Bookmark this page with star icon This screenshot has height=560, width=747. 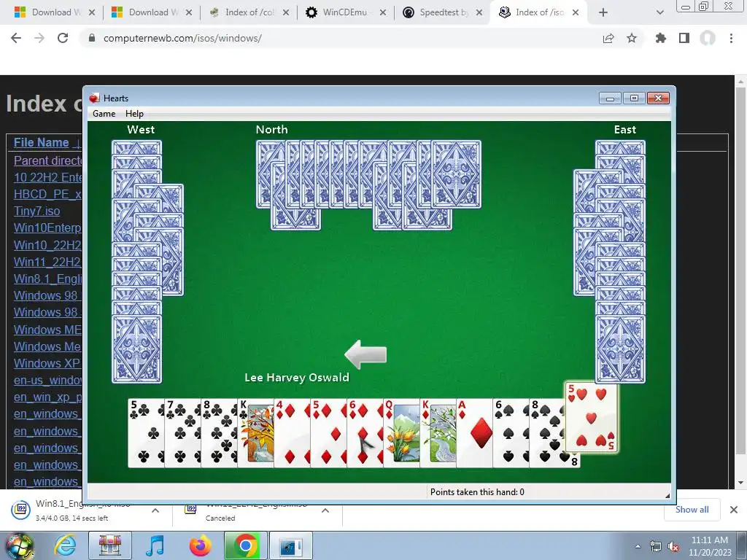click(x=632, y=38)
